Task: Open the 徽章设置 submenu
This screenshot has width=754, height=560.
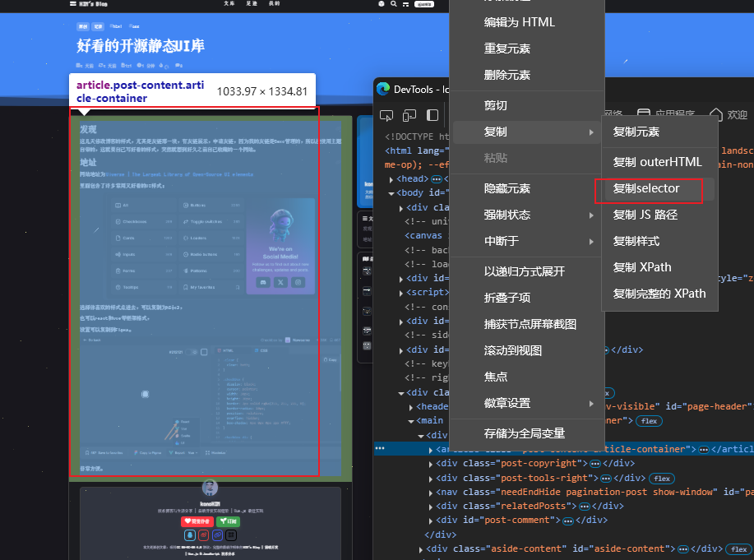Action: coord(526,403)
